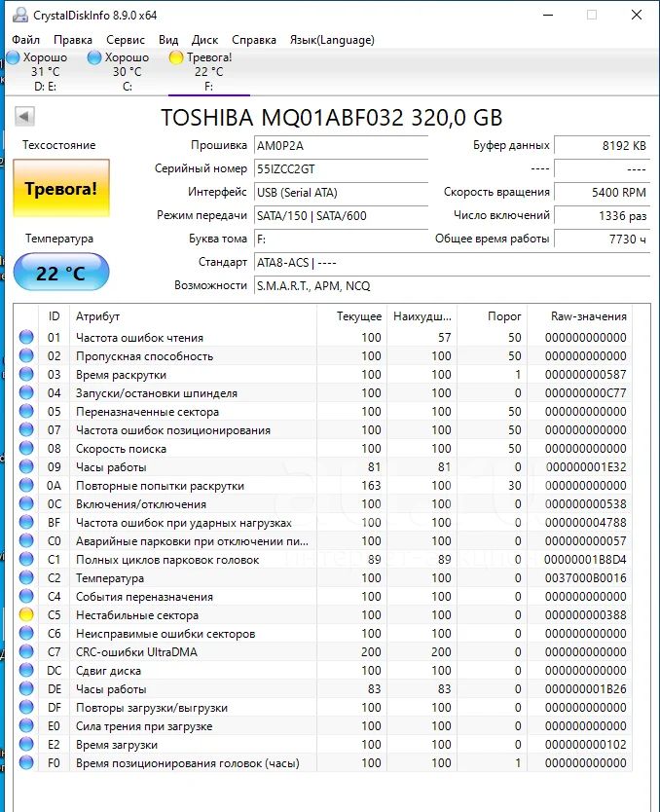Click the serial number field 55IZCC2GT
The width and height of the screenshot is (660, 812).
point(341,168)
